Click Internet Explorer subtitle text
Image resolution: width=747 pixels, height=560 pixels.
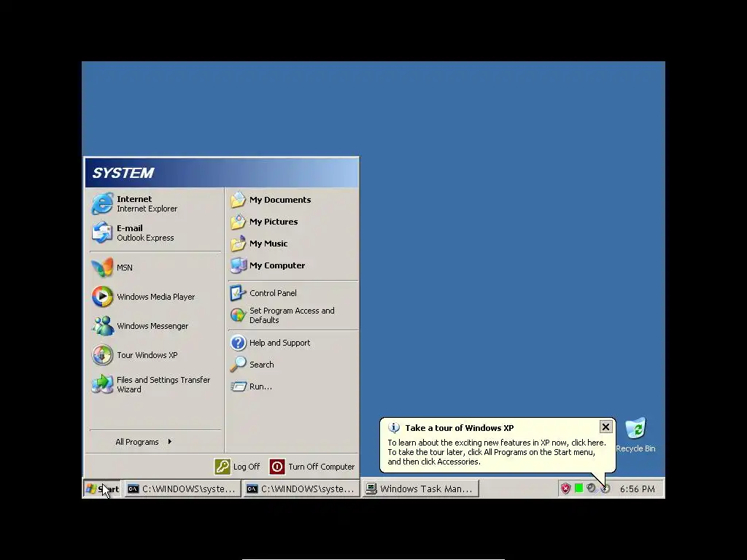(x=147, y=209)
